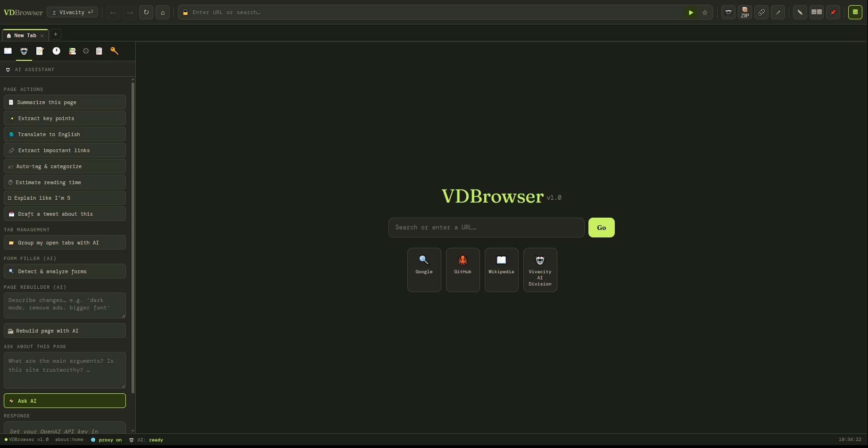Click the about:home status text
This screenshot has height=448, width=868.
point(69,440)
